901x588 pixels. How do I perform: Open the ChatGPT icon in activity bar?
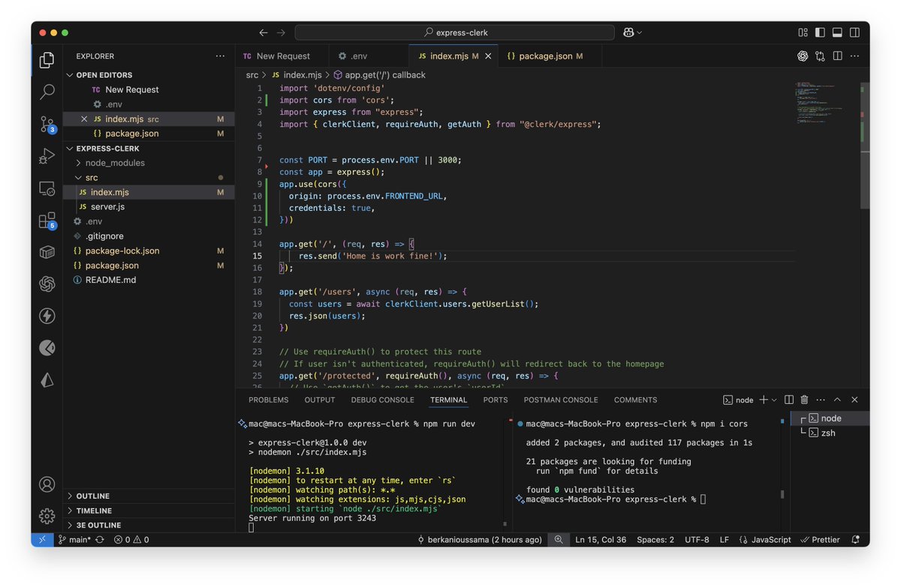pos(47,284)
